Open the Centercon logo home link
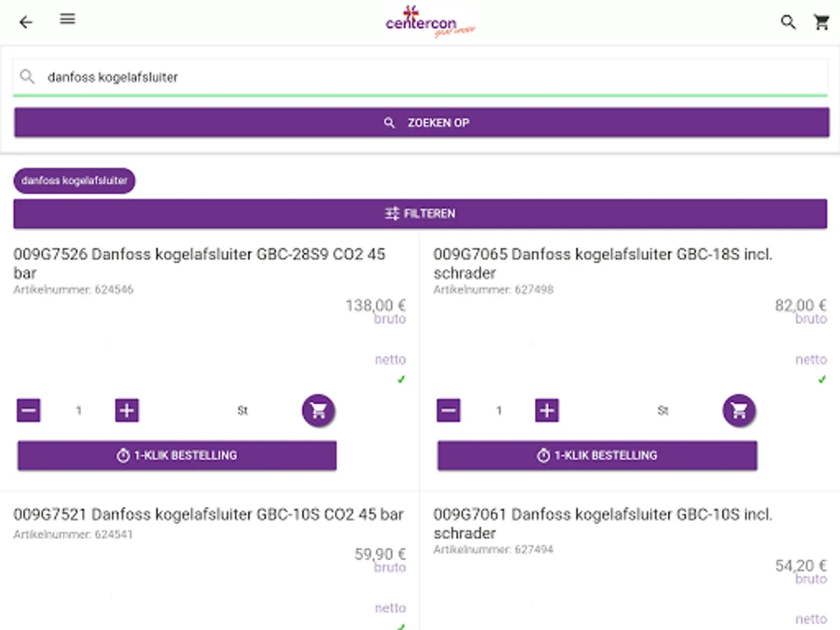 [430, 22]
